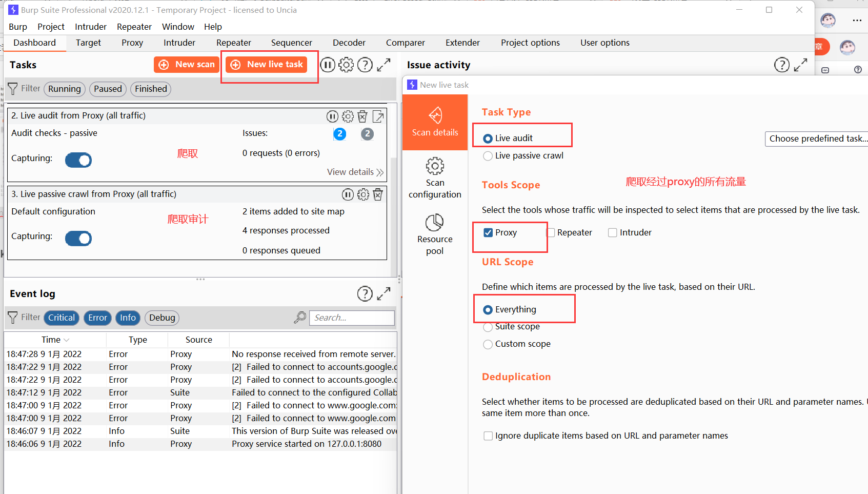Open Tasks panel help icon
This screenshot has width=868, height=494.
(x=365, y=65)
